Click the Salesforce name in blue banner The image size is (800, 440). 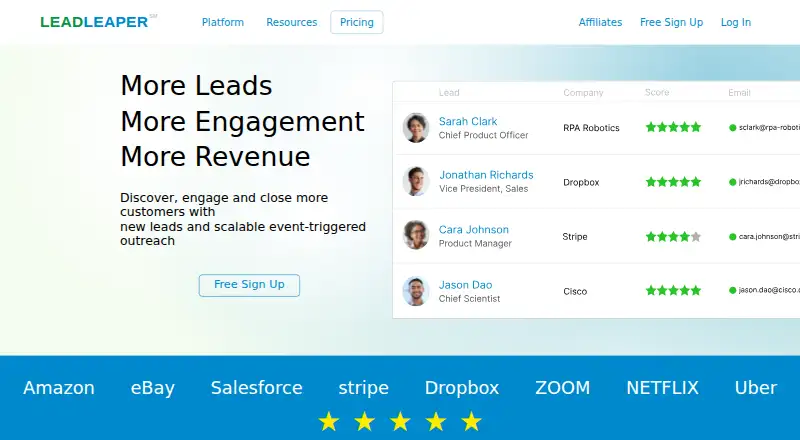click(x=257, y=388)
